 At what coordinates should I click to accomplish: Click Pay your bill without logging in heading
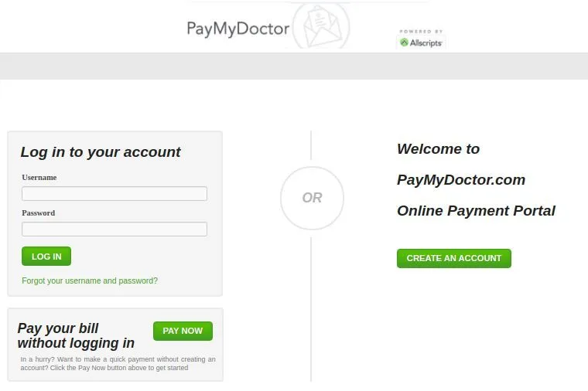[x=76, y=335]
